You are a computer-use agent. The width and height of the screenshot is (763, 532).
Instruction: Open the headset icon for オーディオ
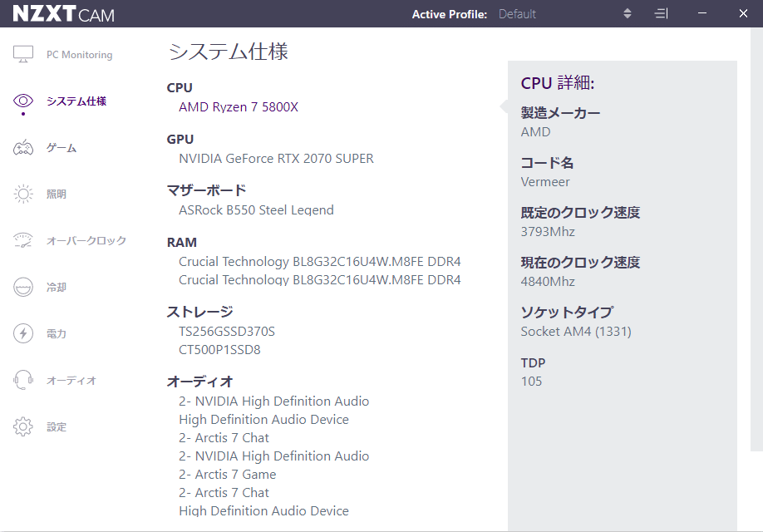23,380
